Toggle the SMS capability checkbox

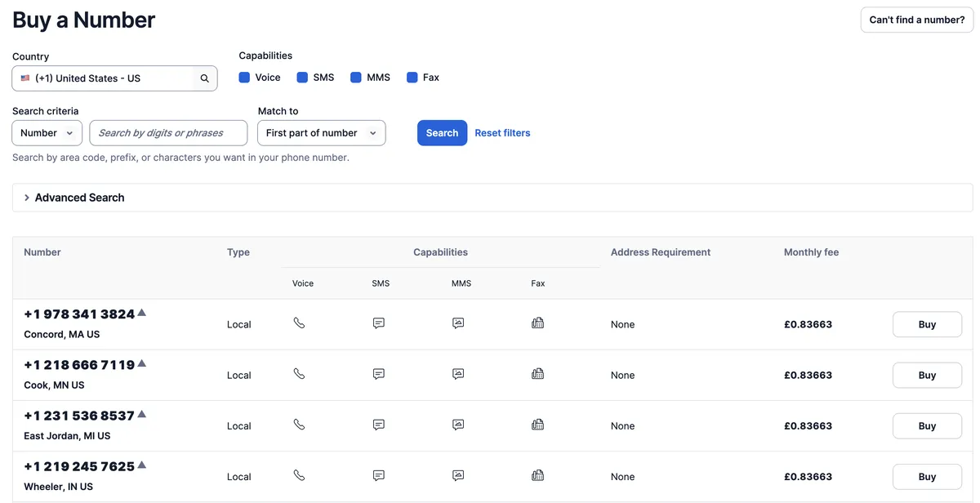(x=302, y=78)
